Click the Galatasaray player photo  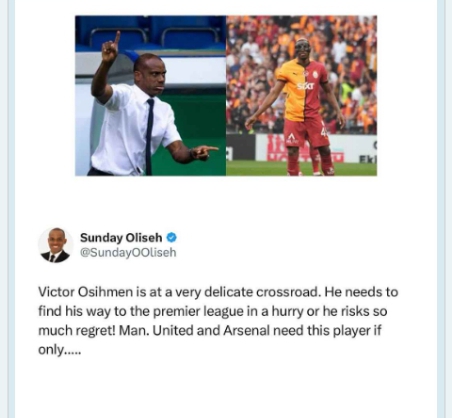pyautogui.click(x=302, y=96)
